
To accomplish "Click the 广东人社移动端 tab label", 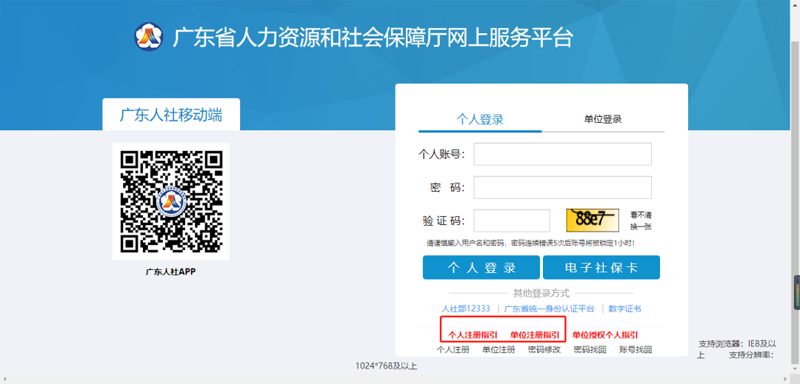I will coord(171,114).
